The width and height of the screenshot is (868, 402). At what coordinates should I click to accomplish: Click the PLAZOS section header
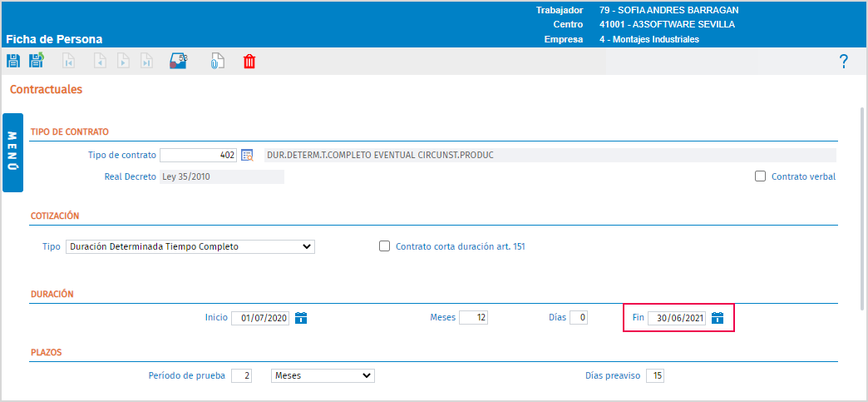tap(46, 351)
